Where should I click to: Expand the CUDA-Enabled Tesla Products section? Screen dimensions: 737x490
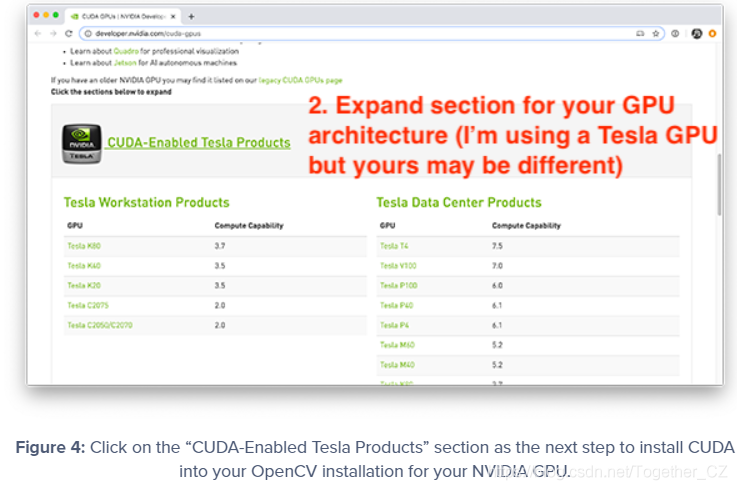click(x=198, y=143)
